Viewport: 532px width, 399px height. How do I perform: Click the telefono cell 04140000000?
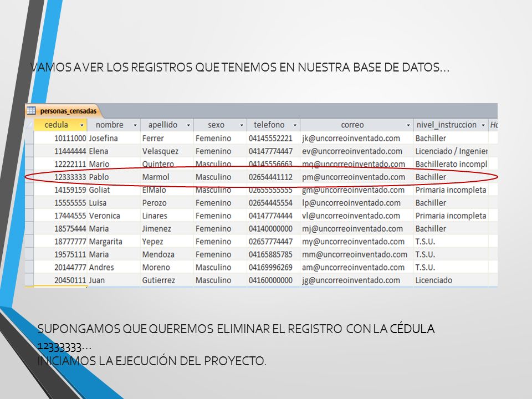point(273,228)
